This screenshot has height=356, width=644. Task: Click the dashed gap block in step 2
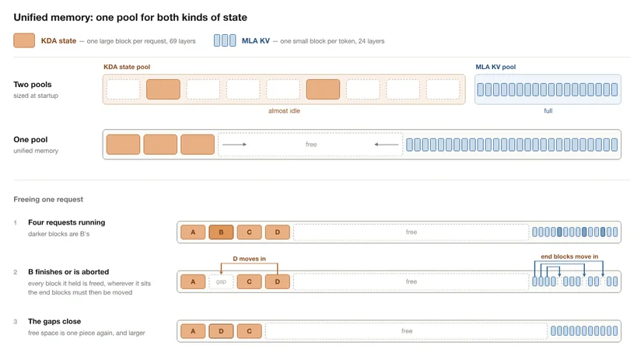pyautogui.click(x=221, y=281)
